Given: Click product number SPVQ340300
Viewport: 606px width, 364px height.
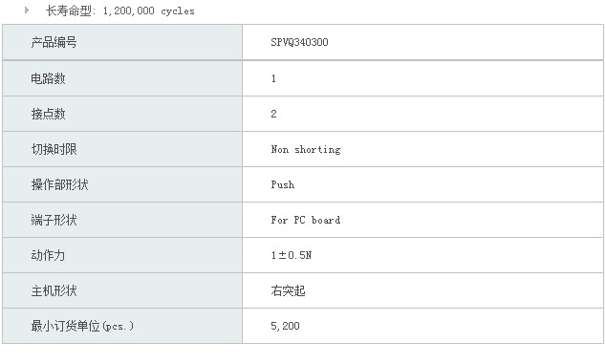Looking at the screenshot, I should (299, 42).
